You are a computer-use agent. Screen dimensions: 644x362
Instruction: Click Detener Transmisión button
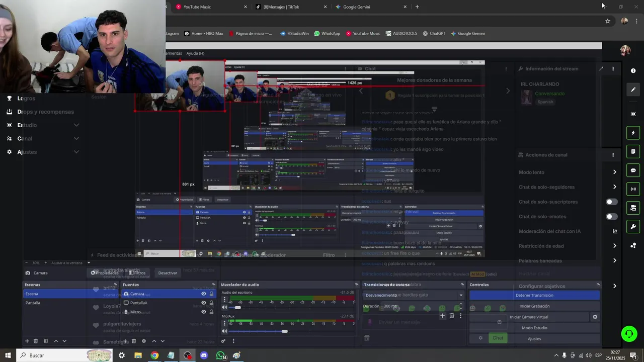(534, 295)
